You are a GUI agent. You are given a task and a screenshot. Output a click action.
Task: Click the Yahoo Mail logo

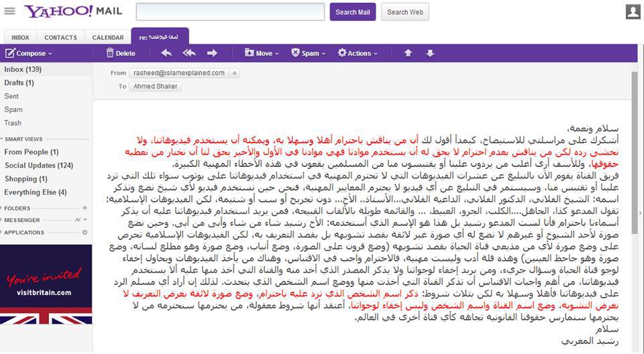[73, 11]
